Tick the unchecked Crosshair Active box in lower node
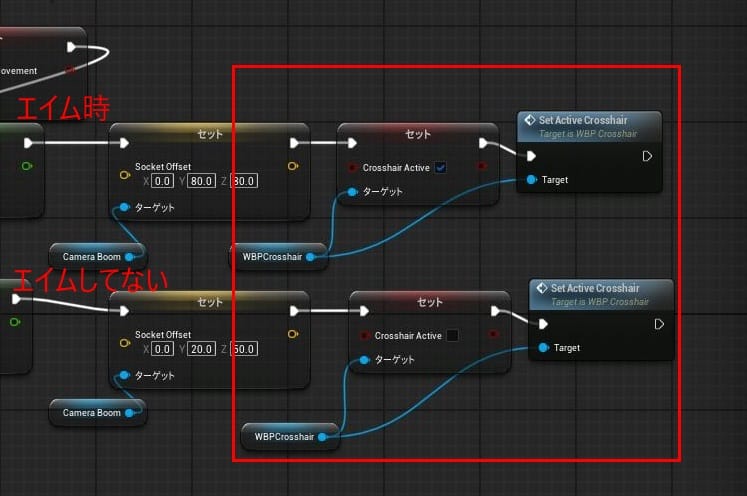This screenshot has width=747, height=496. click(453, 335)
